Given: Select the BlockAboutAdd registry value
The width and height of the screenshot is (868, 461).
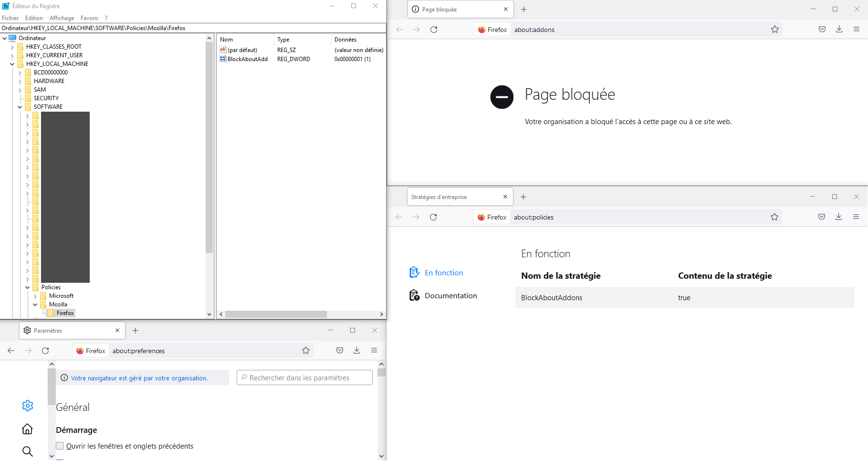Looking at the screenshot, I should [x=247, y=59].
